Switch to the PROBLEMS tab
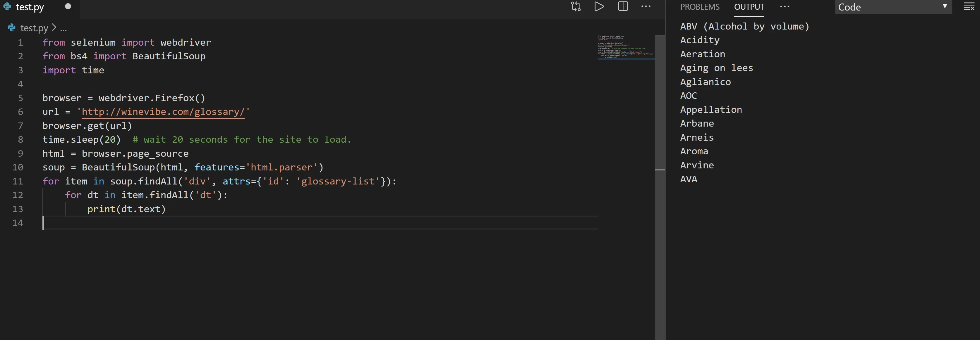Image resolution: width=980 pixels, height=340 pixels. tap(700, 7)
